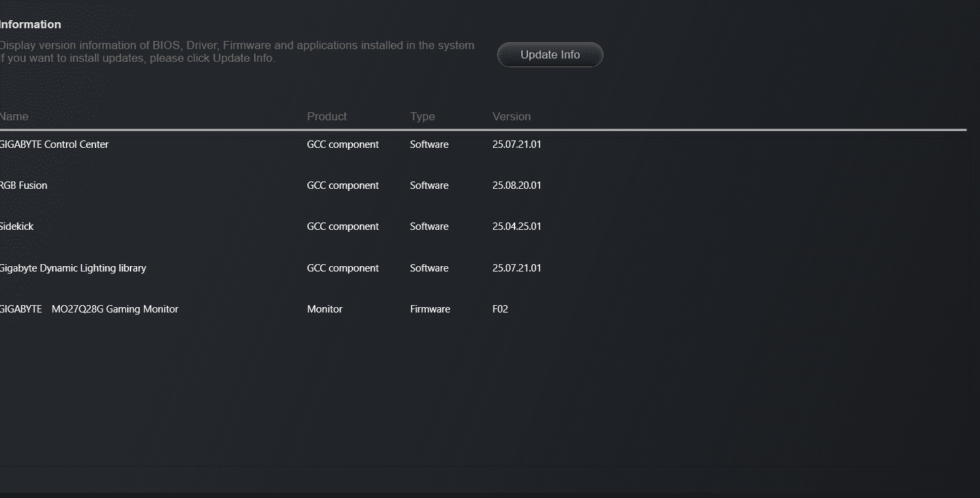Select the GIGABYTE Control Center row
980x498 pixels.
click(x=54, y=144)
